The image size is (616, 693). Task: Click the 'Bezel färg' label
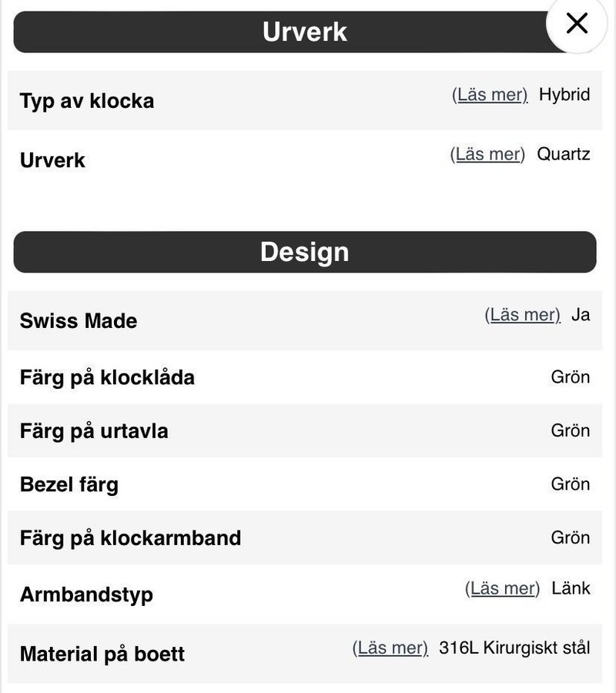tap(69, 484)
